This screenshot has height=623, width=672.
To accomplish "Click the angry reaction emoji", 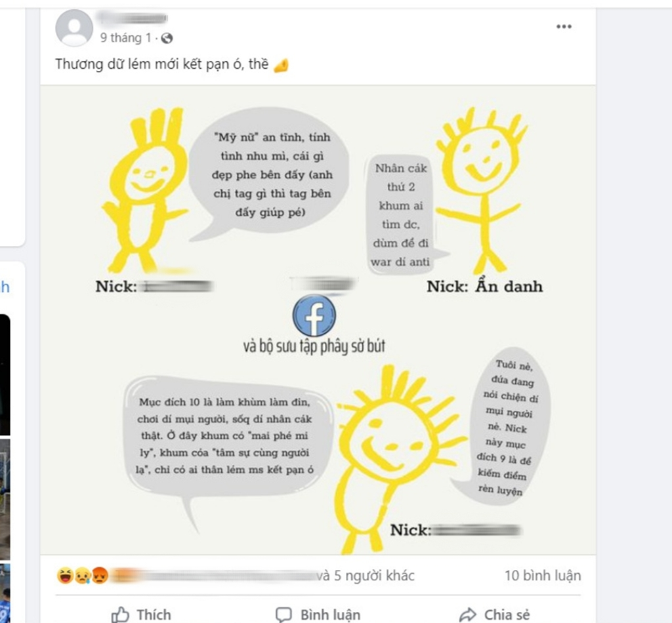I will click(x=100, y=576).
